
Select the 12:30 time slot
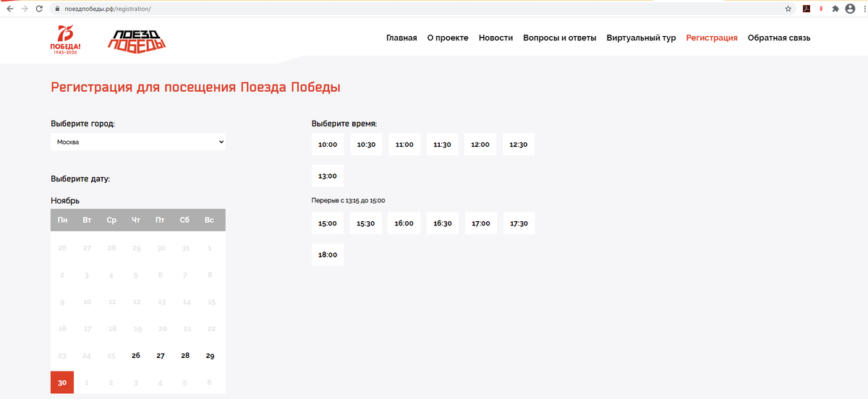[519, 145]
